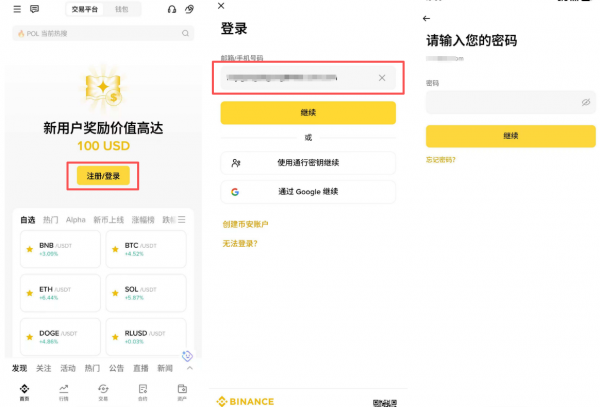Tap the currency swap icon in top bar
Image resolution: width=600 pixels, height=407 pixels.
[x=189, y=9]
